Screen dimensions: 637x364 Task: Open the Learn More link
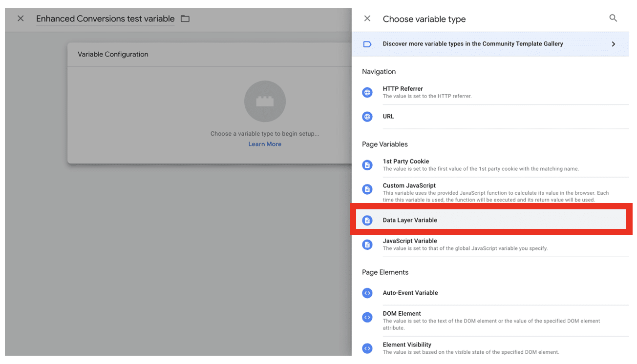coord(265,144)
